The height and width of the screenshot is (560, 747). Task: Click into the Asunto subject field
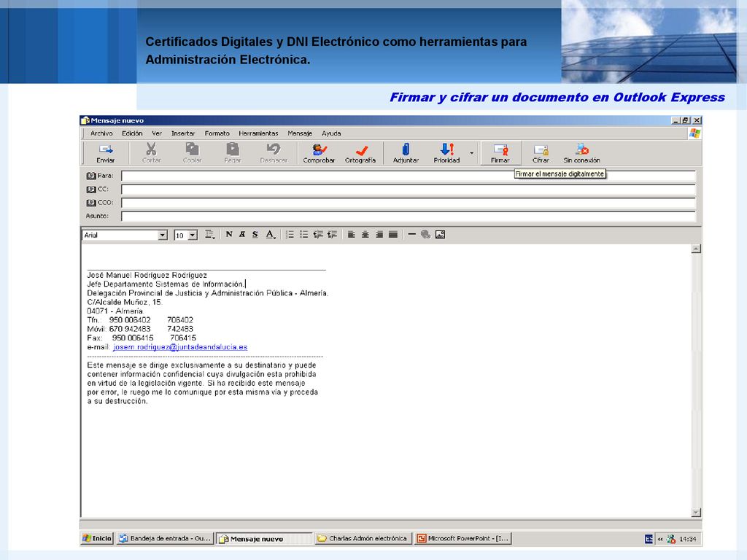click(x=409, y=216)
